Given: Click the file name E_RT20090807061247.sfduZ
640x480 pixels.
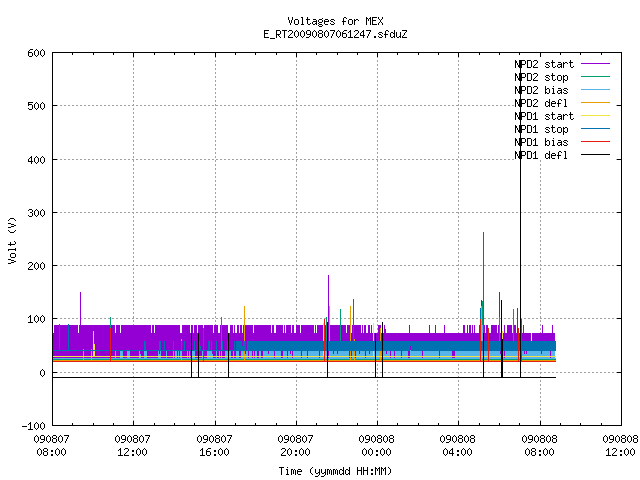Looking at the screenshot, I should 335,34.
